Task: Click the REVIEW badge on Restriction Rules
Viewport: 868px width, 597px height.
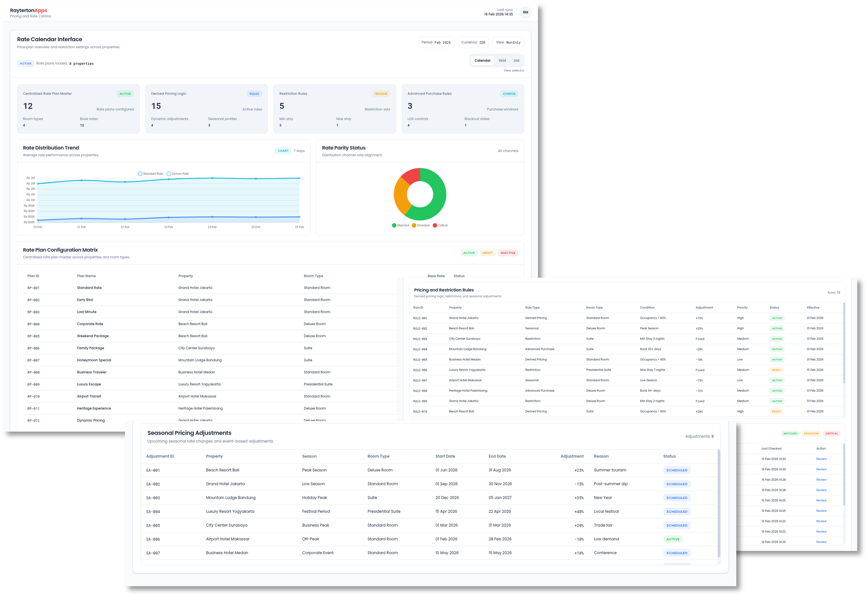Action: pyautogui.click(x=381, y=94)
